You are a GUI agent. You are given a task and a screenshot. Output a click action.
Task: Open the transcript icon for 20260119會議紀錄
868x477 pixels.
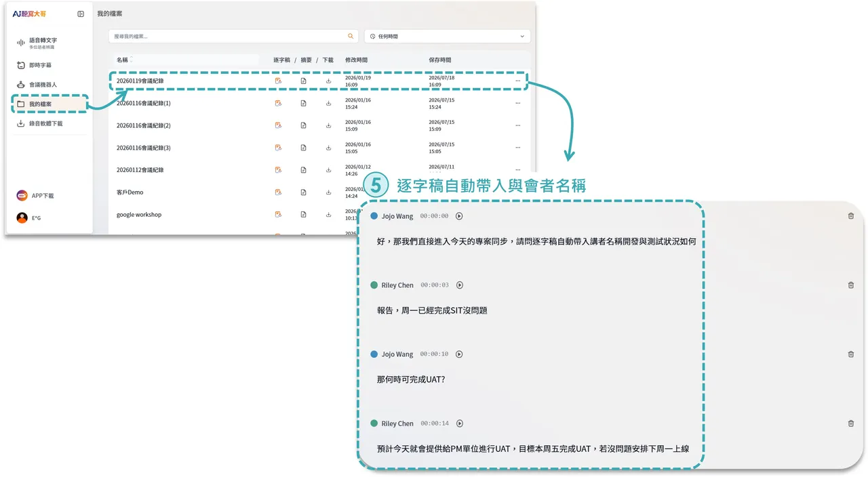278,80
